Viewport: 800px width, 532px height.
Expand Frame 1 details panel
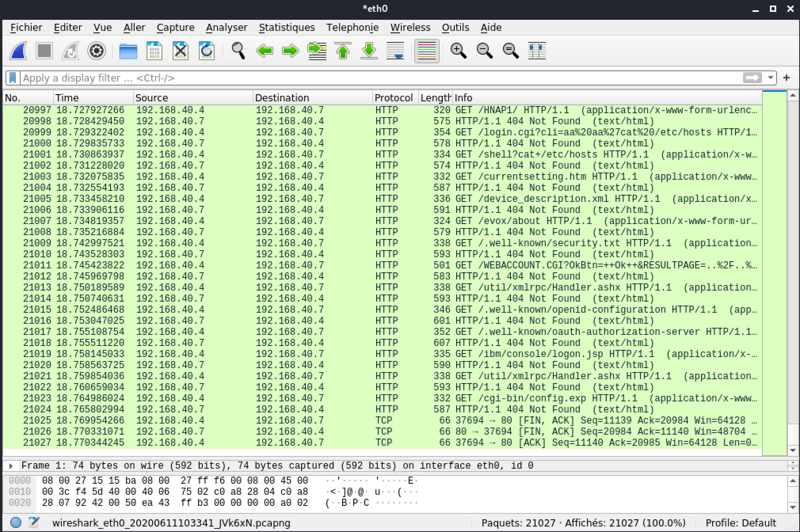(11, 465)
